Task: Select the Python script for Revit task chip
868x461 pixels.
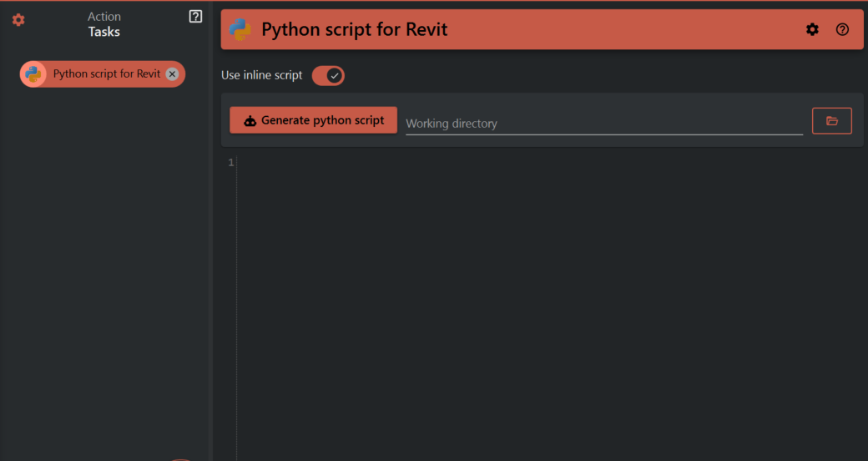Action: pyautogui.click(x=103, y=73)
